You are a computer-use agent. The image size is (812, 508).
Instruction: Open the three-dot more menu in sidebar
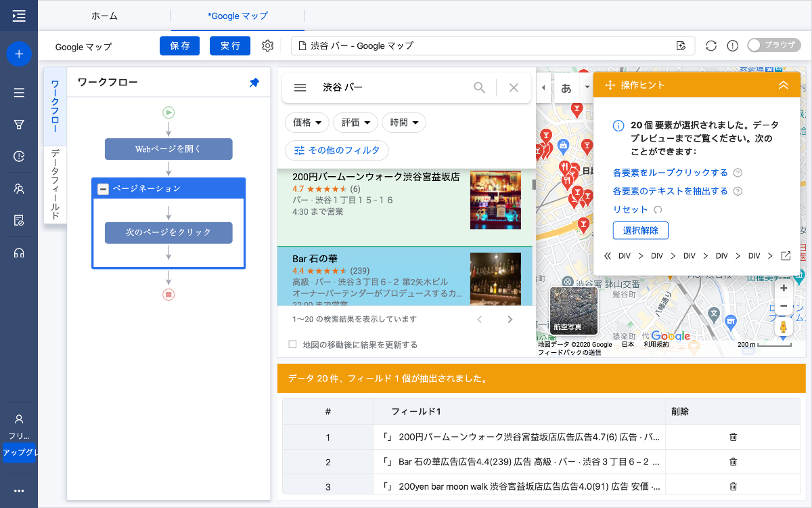coord(19,491)
